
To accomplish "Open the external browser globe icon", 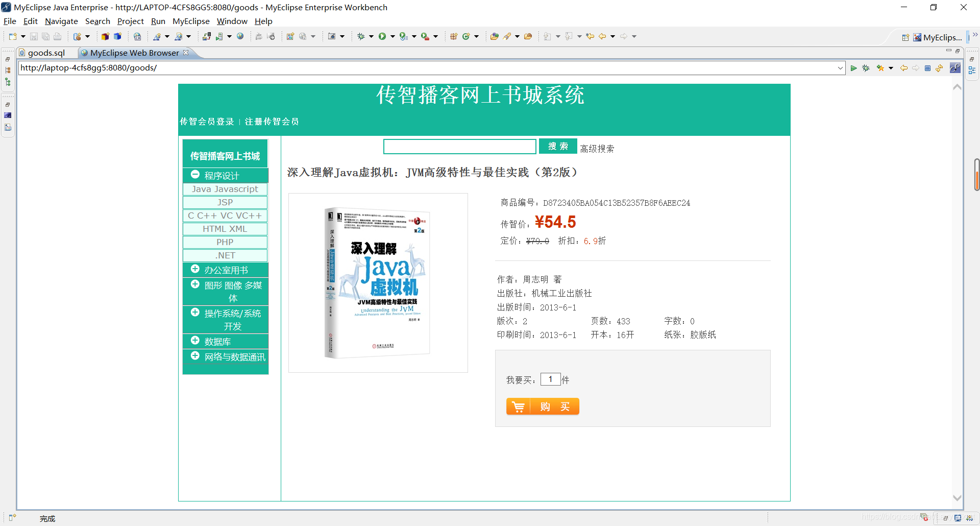I will [x=240, y=36].
